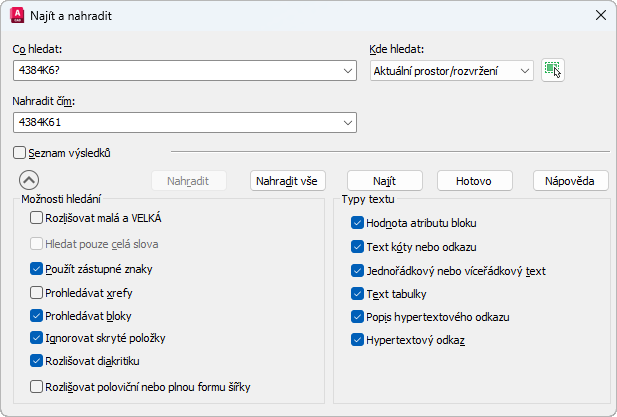Enable Prohledávat xrefy option

[x=37, y=294]
